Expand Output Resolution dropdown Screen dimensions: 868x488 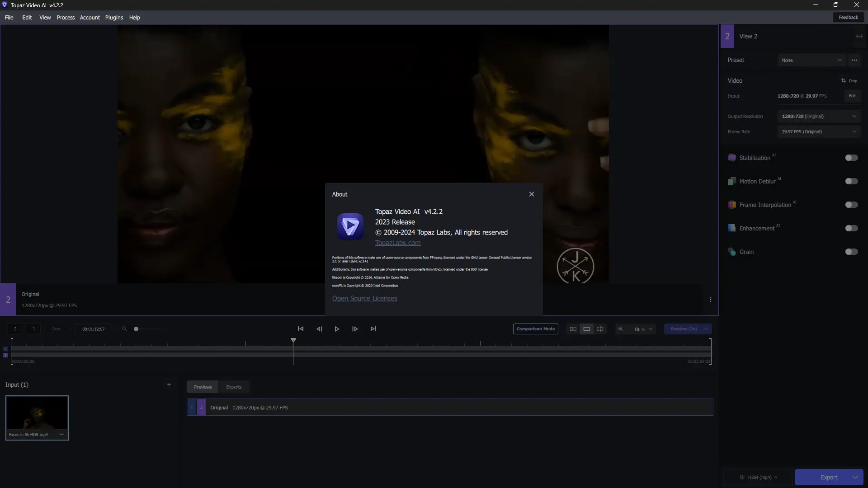818,116
